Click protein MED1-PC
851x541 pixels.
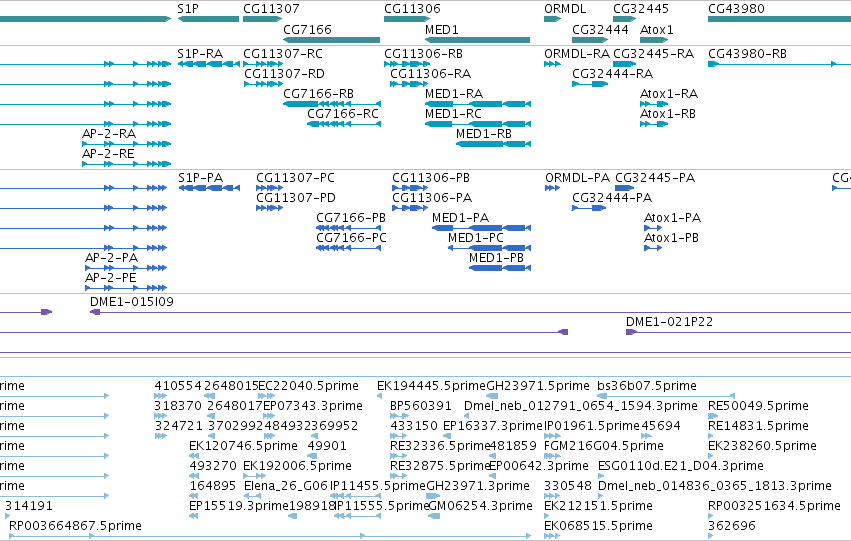point(475,238)
